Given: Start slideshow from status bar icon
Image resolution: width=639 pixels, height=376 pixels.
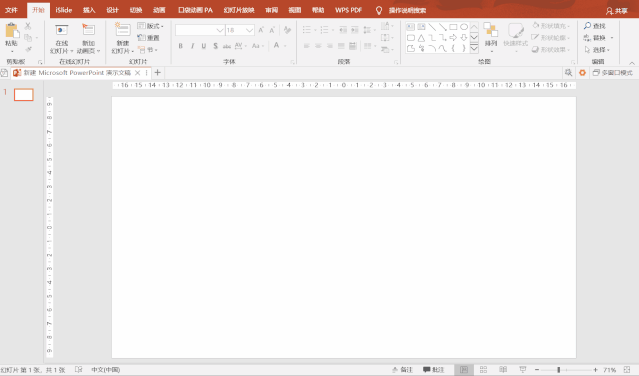Looking at the screenshot, I should tap(523, 369).
